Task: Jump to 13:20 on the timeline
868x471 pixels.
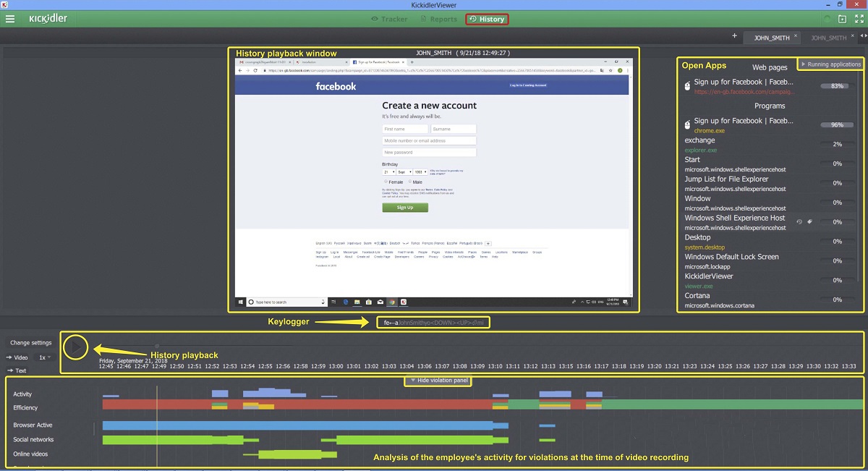Action: tap(655, 366)
